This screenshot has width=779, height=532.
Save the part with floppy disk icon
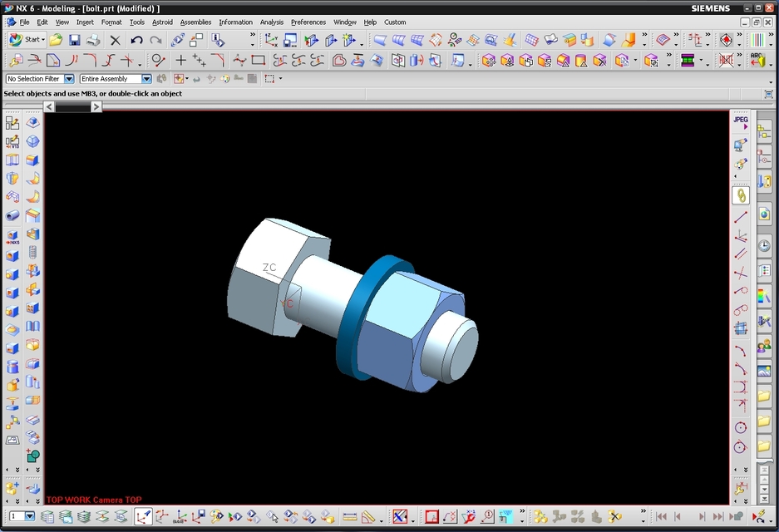[75, 40]
